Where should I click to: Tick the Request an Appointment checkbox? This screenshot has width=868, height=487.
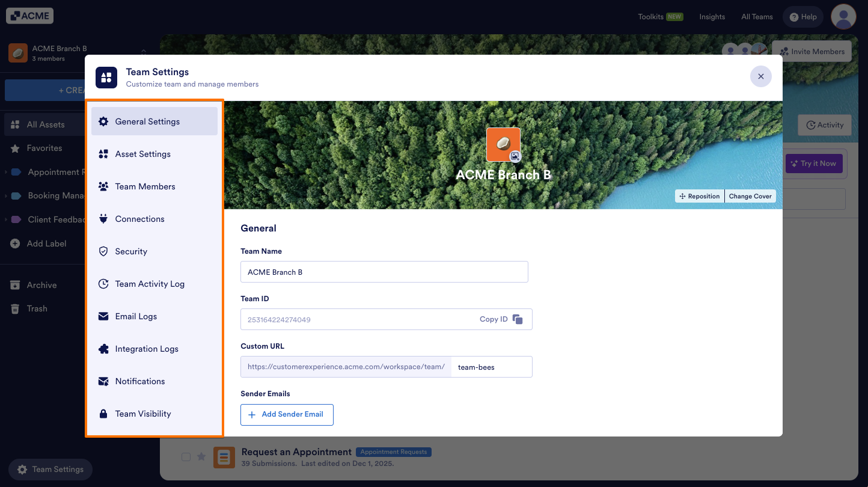tap(186, 457)
